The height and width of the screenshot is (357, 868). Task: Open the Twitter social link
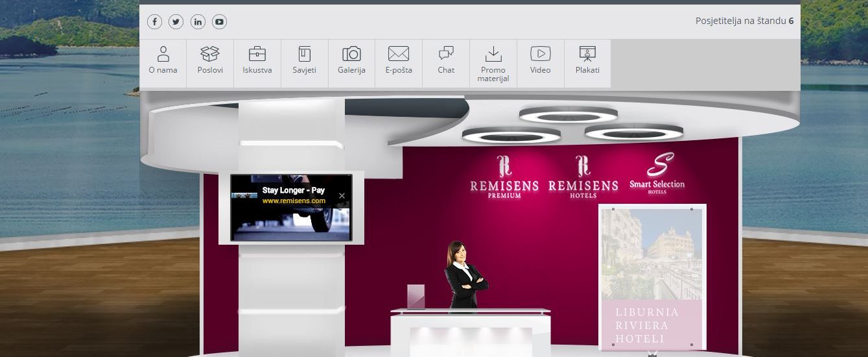[176, 22]
